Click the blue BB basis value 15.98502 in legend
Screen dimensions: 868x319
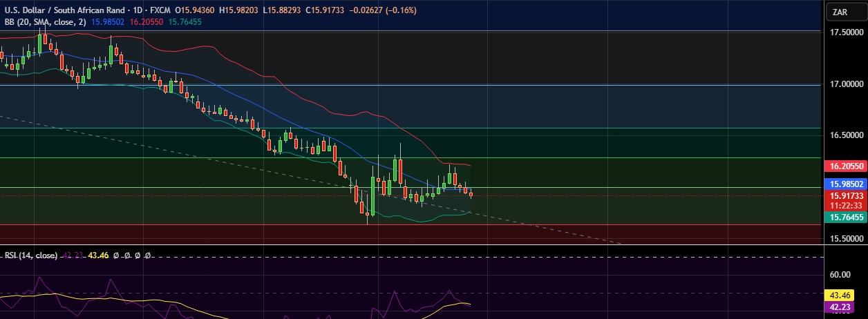[106, 22]
